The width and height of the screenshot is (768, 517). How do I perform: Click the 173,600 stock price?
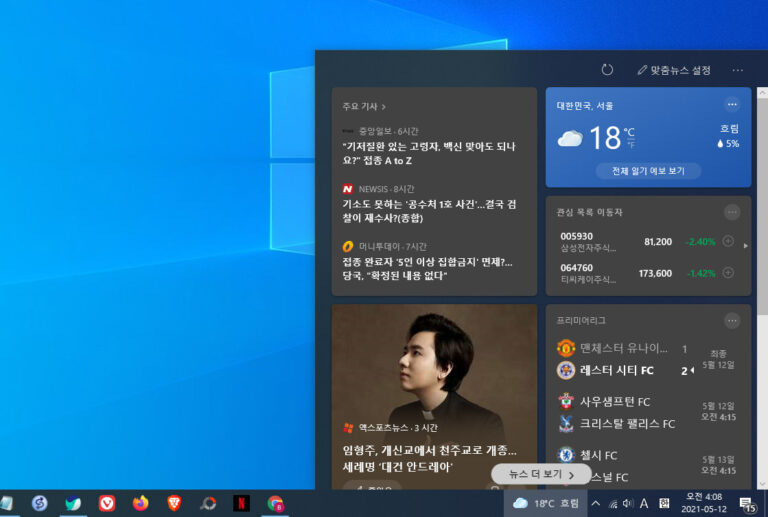click(x=655, y=274)
